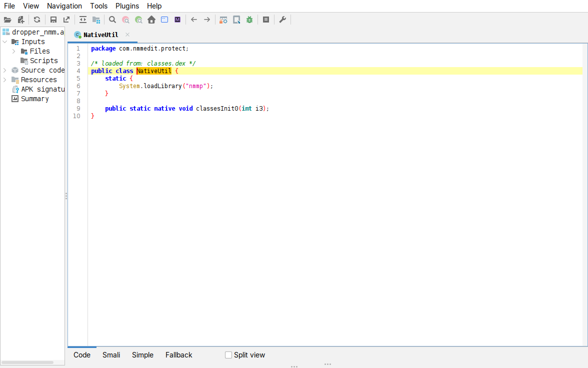Open the View menu
Viewport: 588px width, 368px height.
[31, 6]
